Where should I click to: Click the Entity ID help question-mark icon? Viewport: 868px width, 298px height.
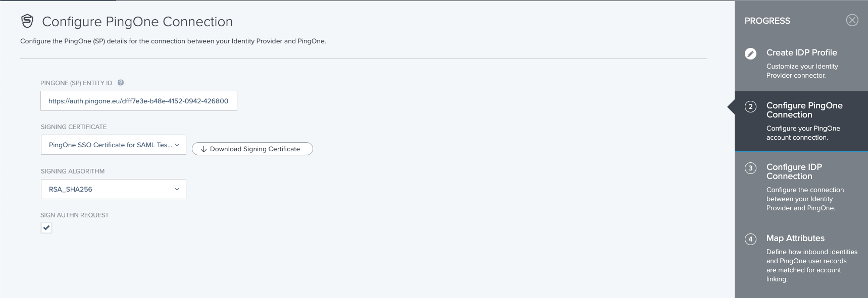click(121, 83)
